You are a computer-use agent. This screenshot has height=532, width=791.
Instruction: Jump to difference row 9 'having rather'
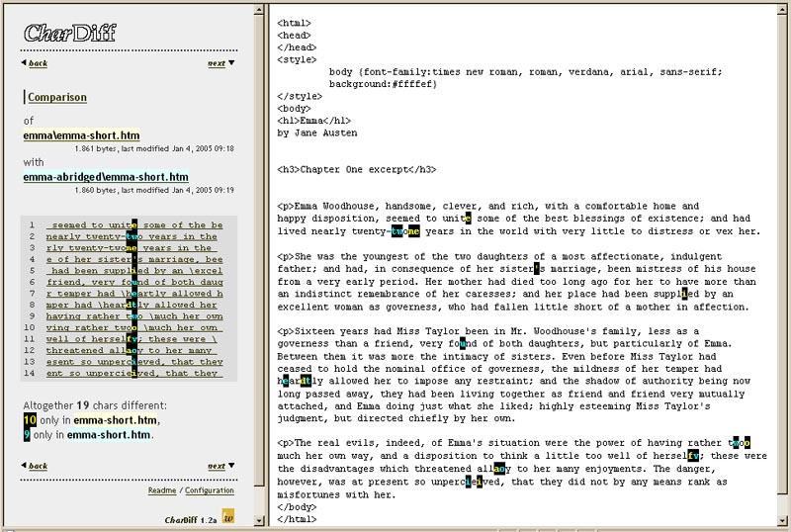(134, 316)
